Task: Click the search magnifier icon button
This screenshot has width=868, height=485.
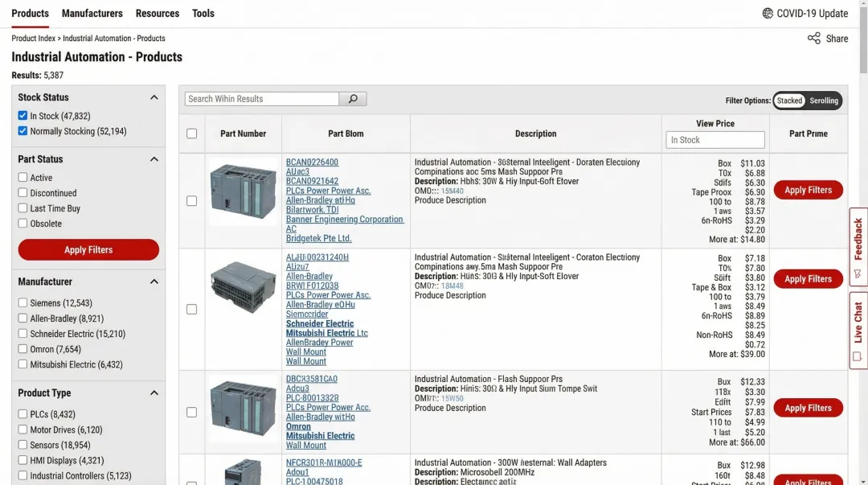Action: tap(353, 99)
